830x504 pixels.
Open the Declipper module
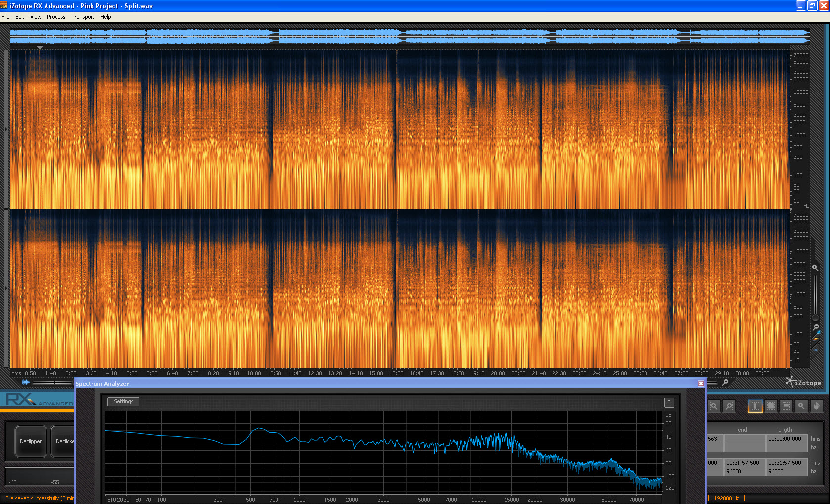pos(31,441)
